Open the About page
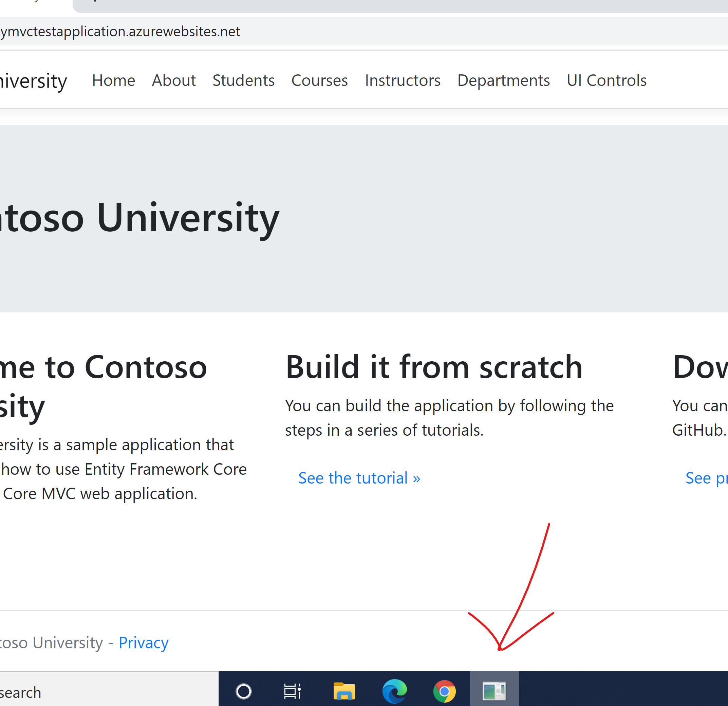Screen dimensions: 728x706 (x=174, y=80)
